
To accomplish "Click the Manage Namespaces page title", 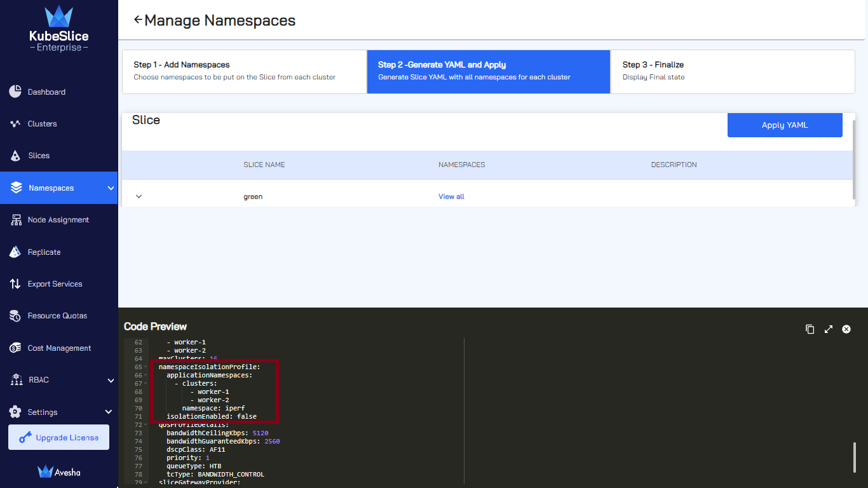I will pyautogui.click(x=220, y=20).
